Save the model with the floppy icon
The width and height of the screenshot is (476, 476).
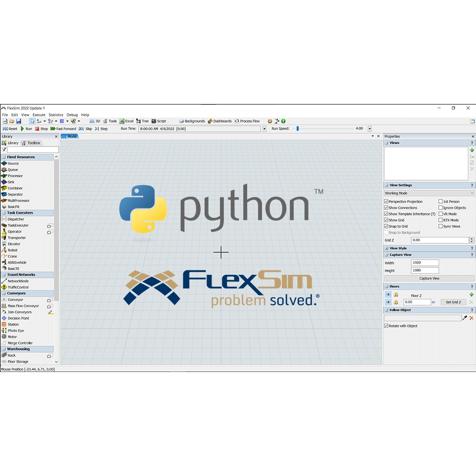[18, 121]
